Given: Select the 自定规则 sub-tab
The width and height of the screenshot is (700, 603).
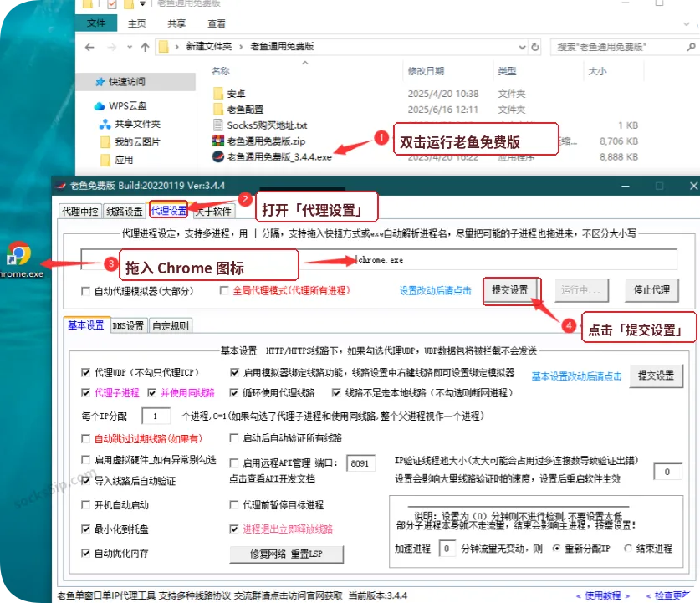Looking at the screenshot, I should point(171,326).
